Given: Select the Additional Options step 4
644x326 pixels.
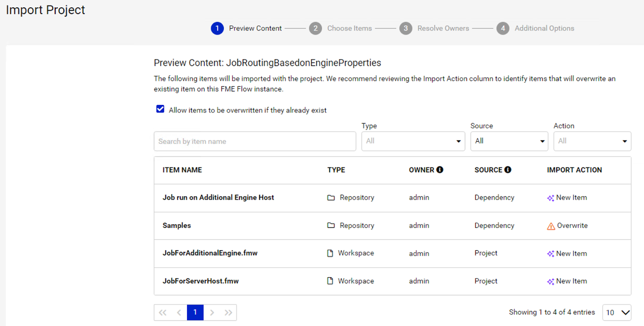Looking at the screenshot, I should (x=535, y=28).
